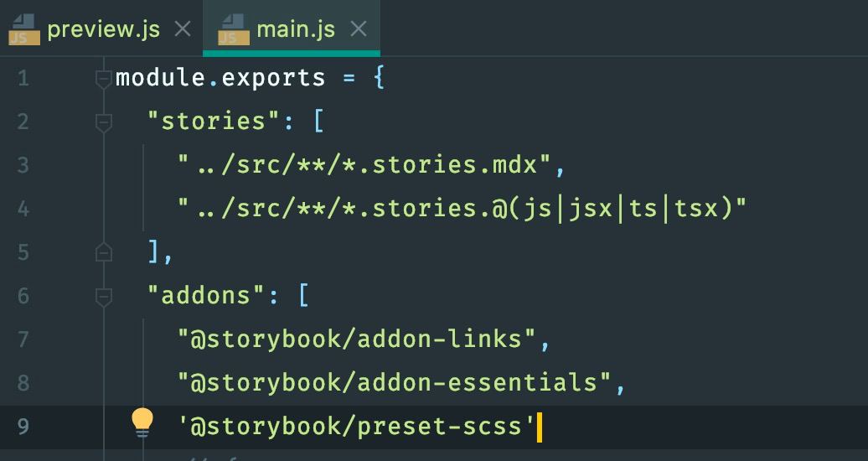Image resolution: width=868 pixels, height=461 pixels.
Task: Click line number 7 in the gutter
Action: click(23, 339)
